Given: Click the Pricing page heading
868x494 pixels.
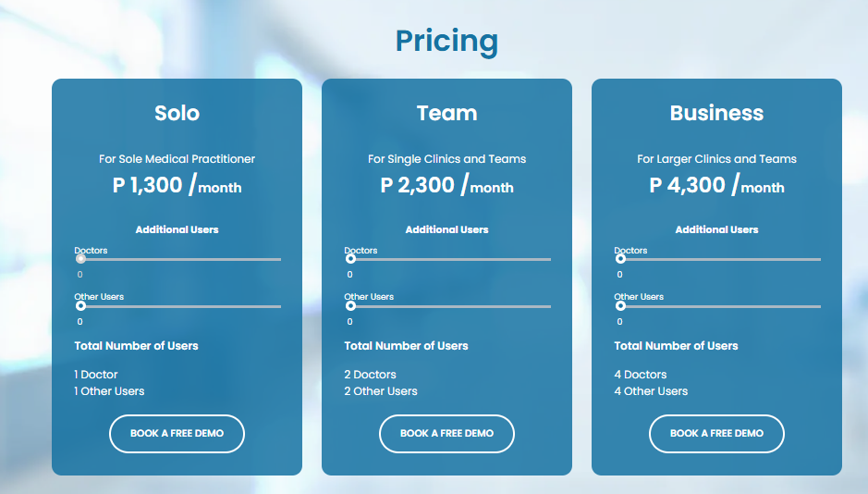Looking at the screenshot, I should [x=446, y=41].
